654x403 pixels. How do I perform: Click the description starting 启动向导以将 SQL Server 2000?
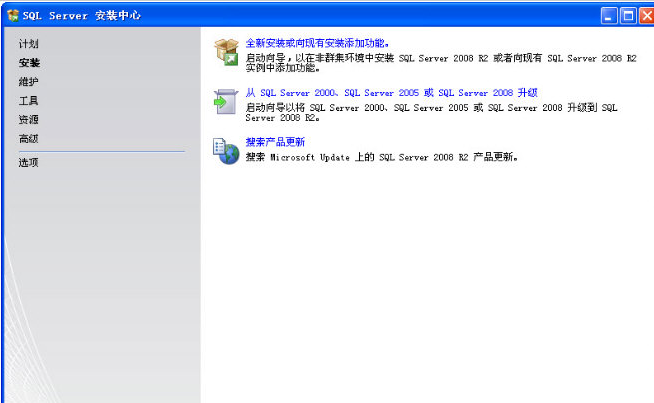pos(431,113)
